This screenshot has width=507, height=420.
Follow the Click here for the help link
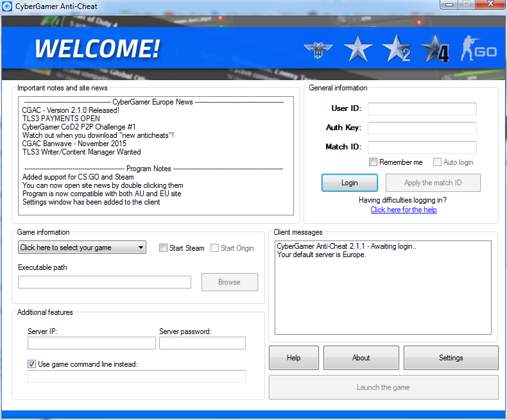click(404, 210)
